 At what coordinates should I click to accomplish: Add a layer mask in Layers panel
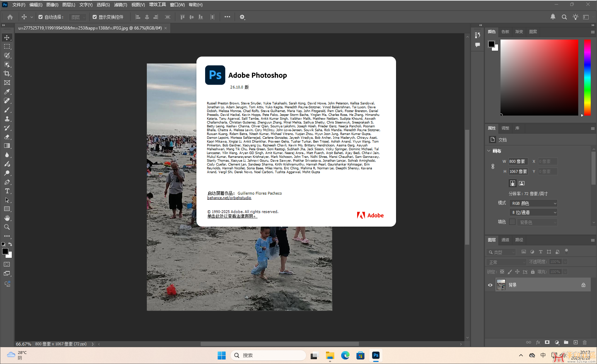(x=547, y=342)
